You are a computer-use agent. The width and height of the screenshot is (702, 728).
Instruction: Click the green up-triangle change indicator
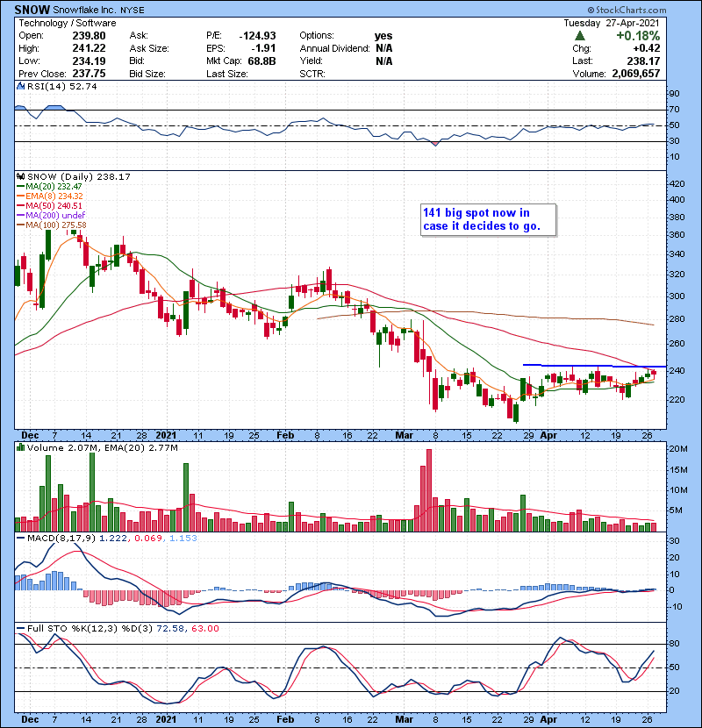[x=579, y=36]
